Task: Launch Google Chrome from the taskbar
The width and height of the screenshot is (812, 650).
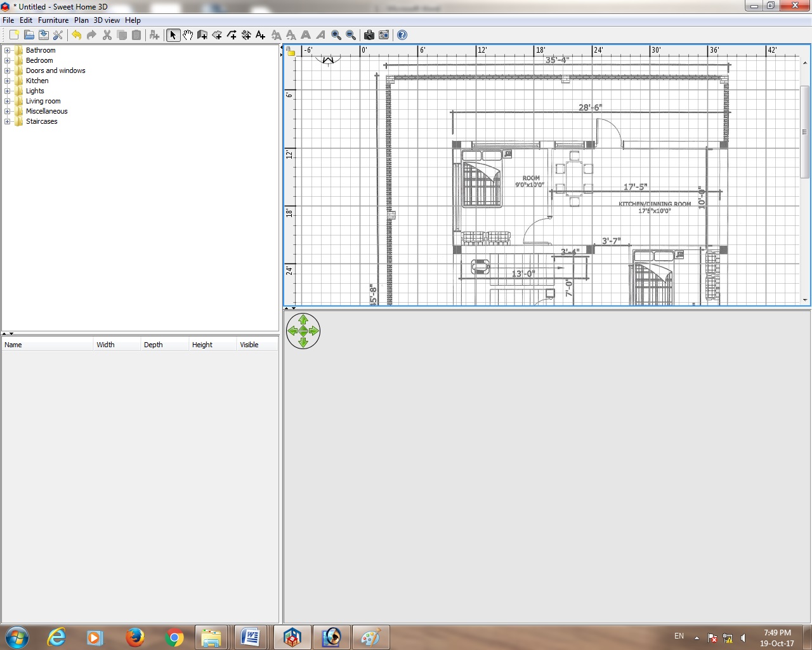Action: 174,637
